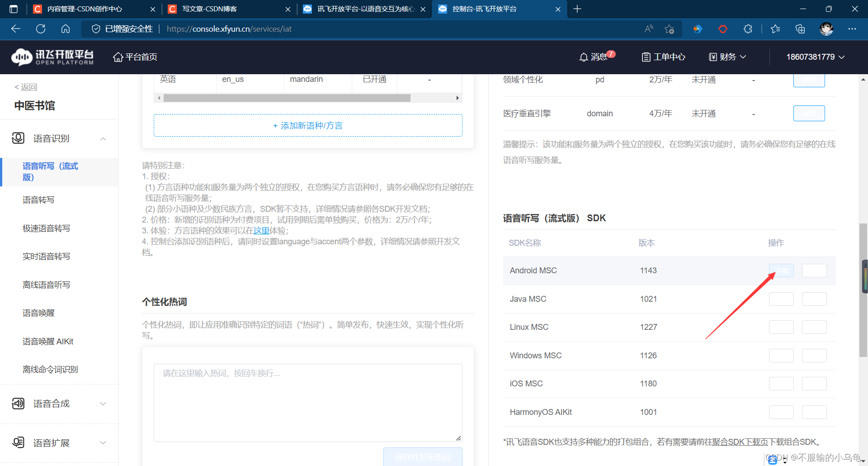Add this page to favorites star icon

click(x=670, y=29)
